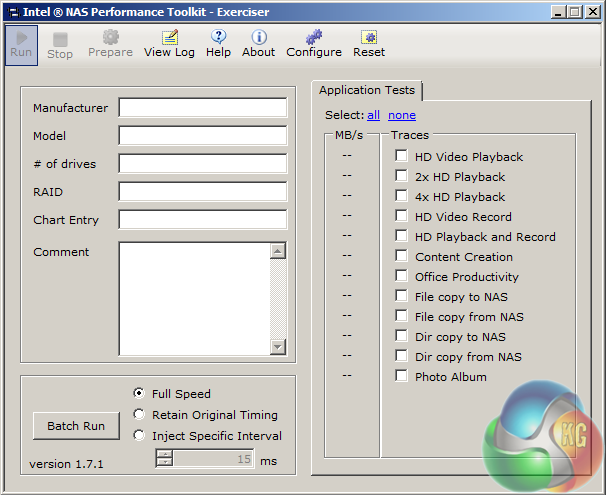Tick the Photo Album checkbox
Image resolution: width=606 pixels, height=495 pixels.
(402, 377)
